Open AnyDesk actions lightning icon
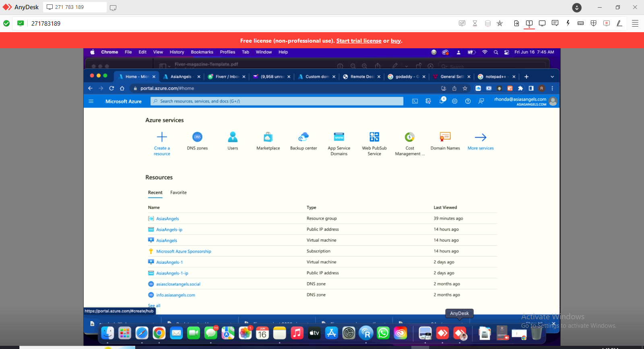Viewport: 644px width, 349px height. click(568, 23)
